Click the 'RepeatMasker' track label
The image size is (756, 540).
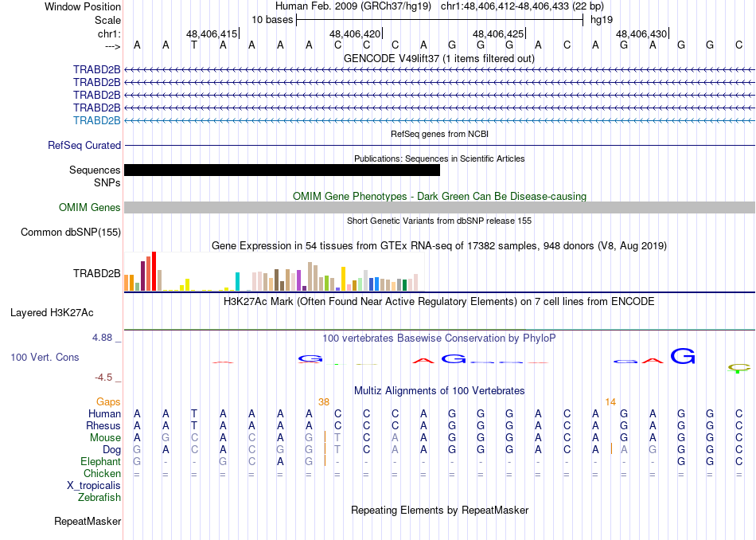pos(88,521)
